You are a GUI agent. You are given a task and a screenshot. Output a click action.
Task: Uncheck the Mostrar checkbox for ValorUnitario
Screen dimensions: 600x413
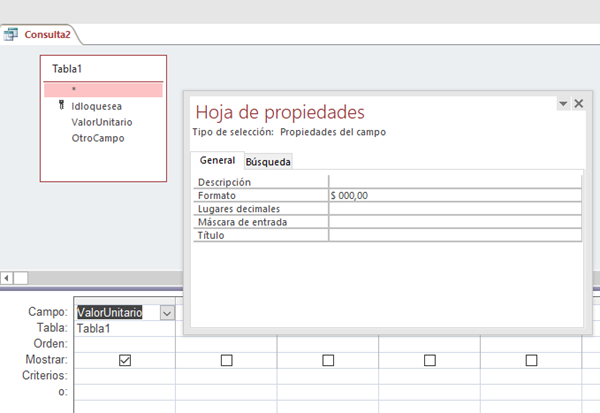[125, 360]
